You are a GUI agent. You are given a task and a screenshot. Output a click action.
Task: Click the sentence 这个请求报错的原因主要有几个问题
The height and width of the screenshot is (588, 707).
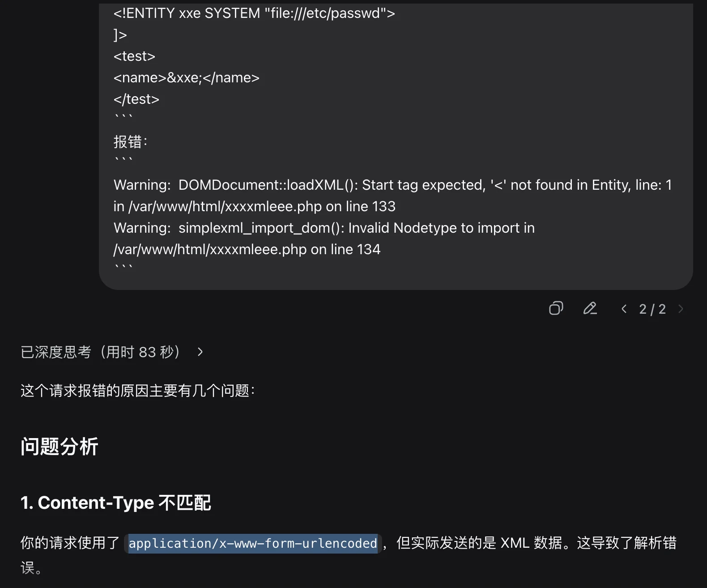(x=137, y=391)
